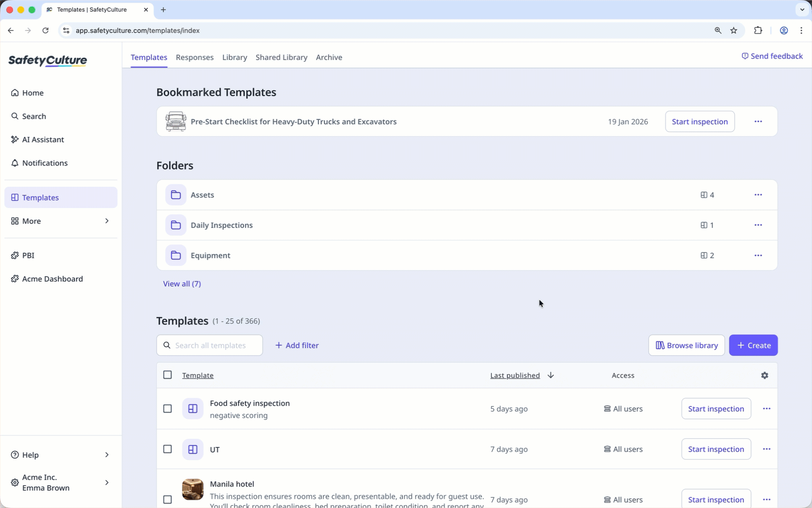This screenshot has width=812, height=508.
Task: Open more options for Manila hotel template
Action: click(x=767, y=499)
